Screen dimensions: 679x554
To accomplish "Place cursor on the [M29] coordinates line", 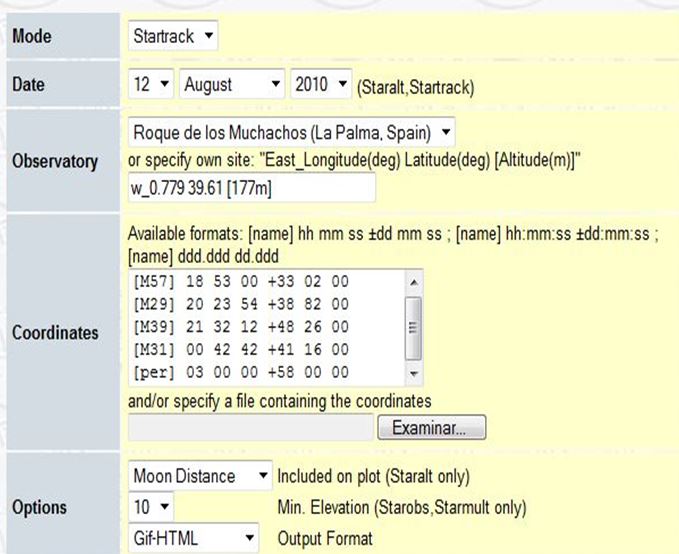I will 240,304.
